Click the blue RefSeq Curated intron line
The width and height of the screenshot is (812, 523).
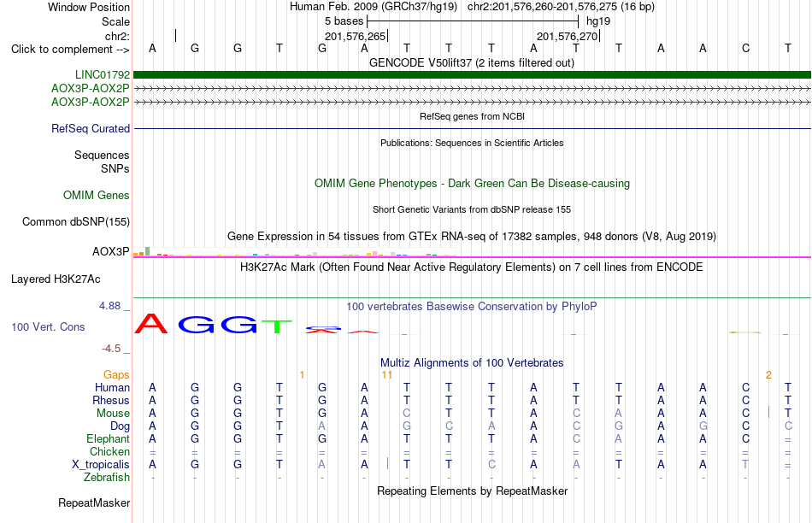pos(472,128)
